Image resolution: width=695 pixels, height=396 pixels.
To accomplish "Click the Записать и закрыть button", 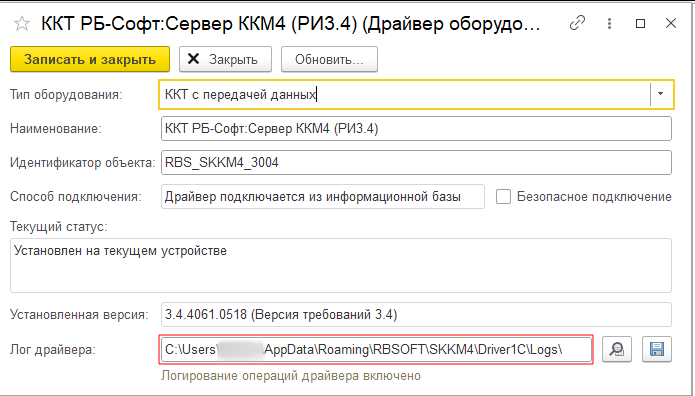I will click(x=90, y=59).
